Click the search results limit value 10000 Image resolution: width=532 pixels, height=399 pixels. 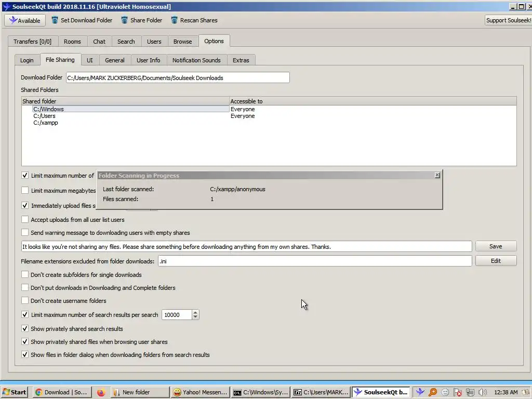point(177,315)
